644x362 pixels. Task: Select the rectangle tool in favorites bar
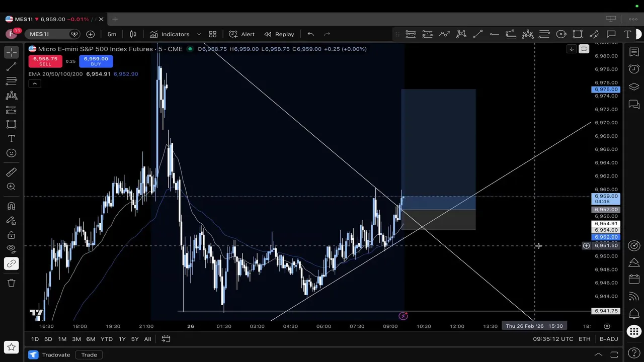tap(578, 34)
